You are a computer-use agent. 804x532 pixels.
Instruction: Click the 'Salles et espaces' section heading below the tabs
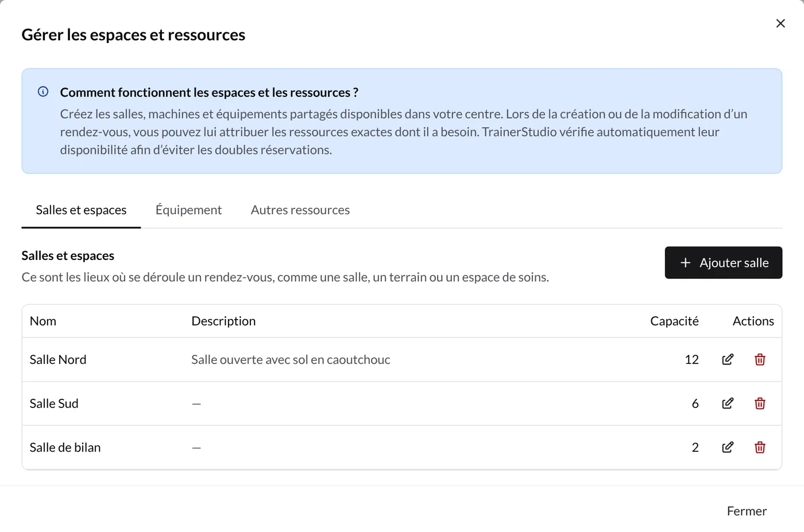pyautogui.click(x=68, y=255)
